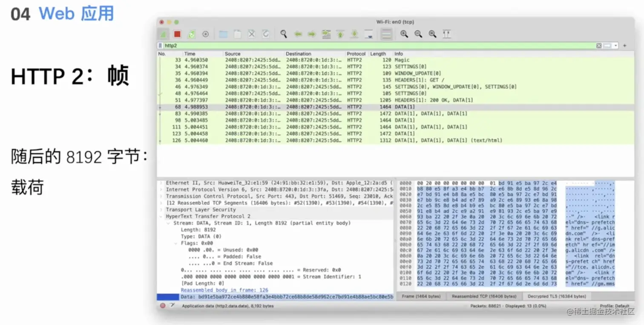Open expert information (red status circle)

163,306
